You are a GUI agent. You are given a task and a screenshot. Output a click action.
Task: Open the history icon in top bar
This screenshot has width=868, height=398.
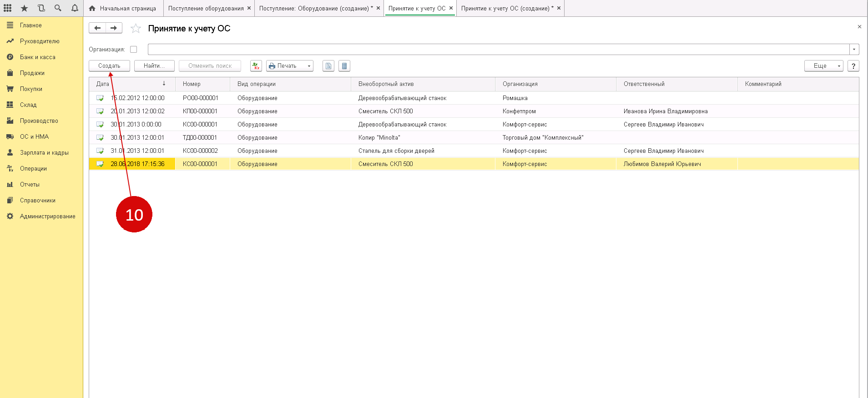coord(41,8)
